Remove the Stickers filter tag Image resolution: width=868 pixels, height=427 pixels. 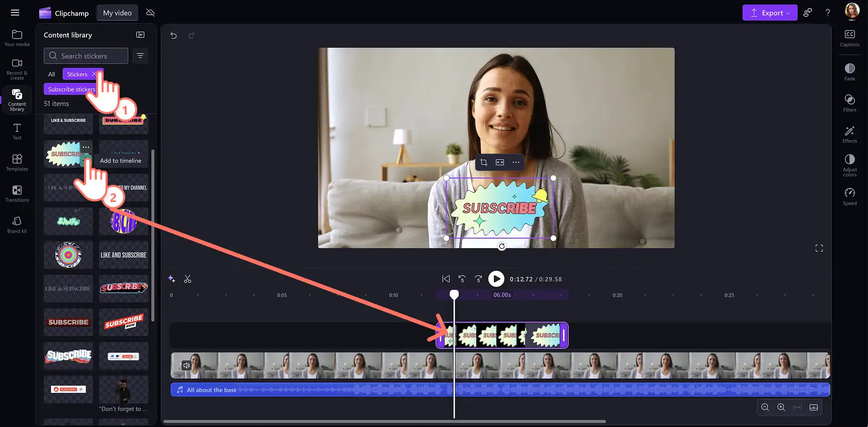[x=94, y=74]
